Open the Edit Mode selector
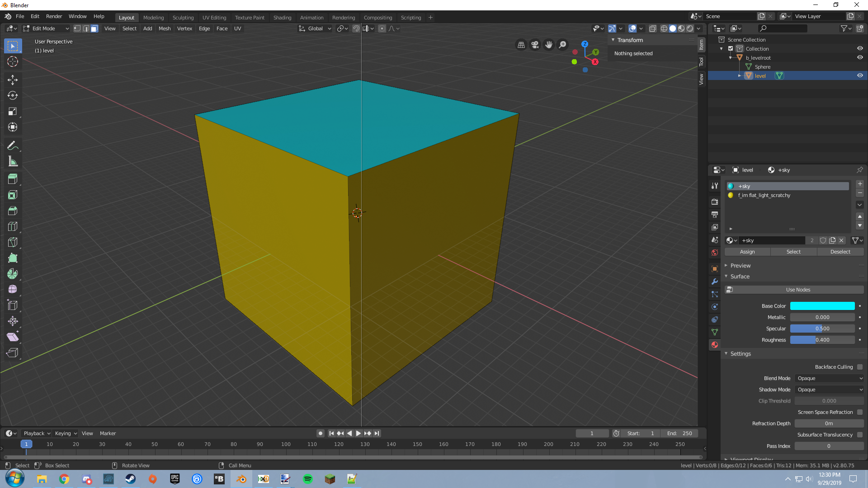This screenshot has width=868, height=488. (45, 28)
